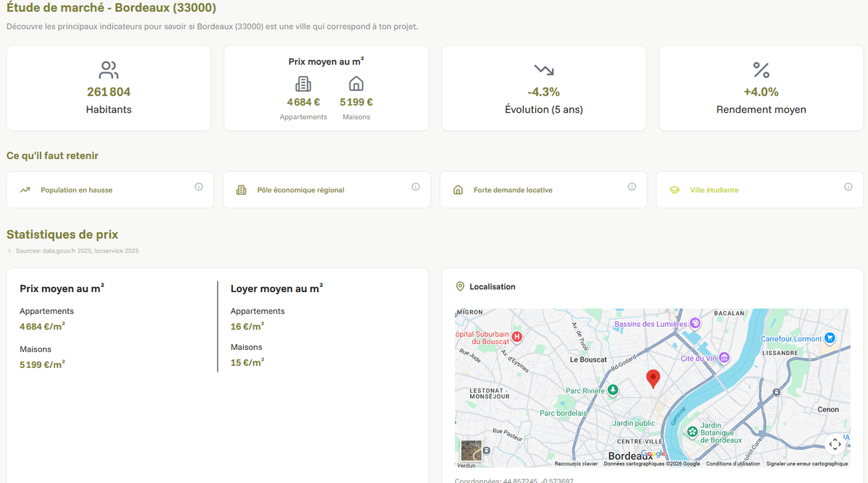The height and width of the screenshot is (483, 868).
Task: Click info icon beside Forte demande locative
Action: (x=632, y=187)
